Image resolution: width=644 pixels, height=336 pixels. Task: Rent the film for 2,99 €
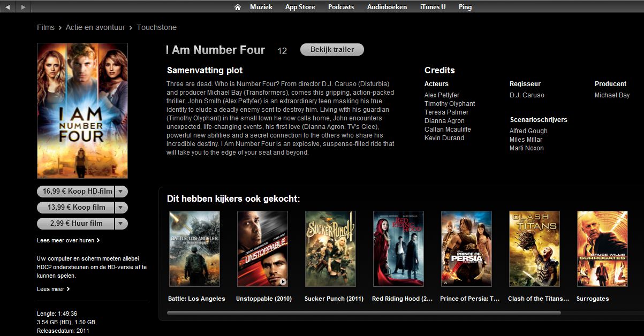(76, 223)
